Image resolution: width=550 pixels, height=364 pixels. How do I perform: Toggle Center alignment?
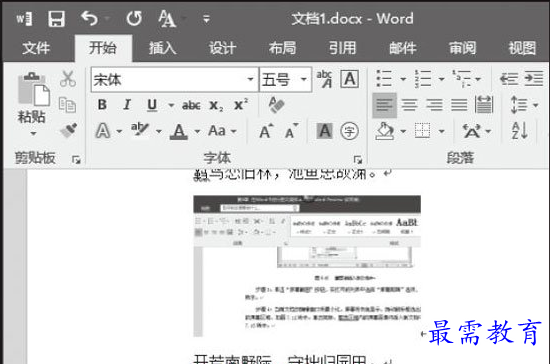[x=409, y=105]
